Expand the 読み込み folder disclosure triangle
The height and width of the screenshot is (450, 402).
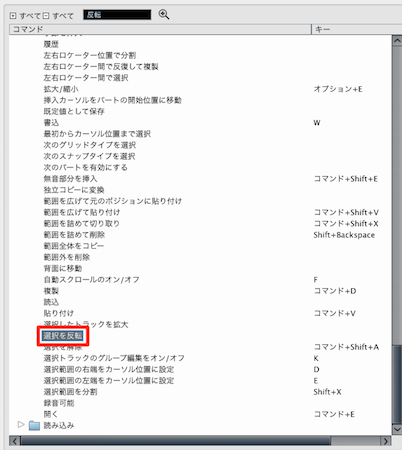coord(21,425)
